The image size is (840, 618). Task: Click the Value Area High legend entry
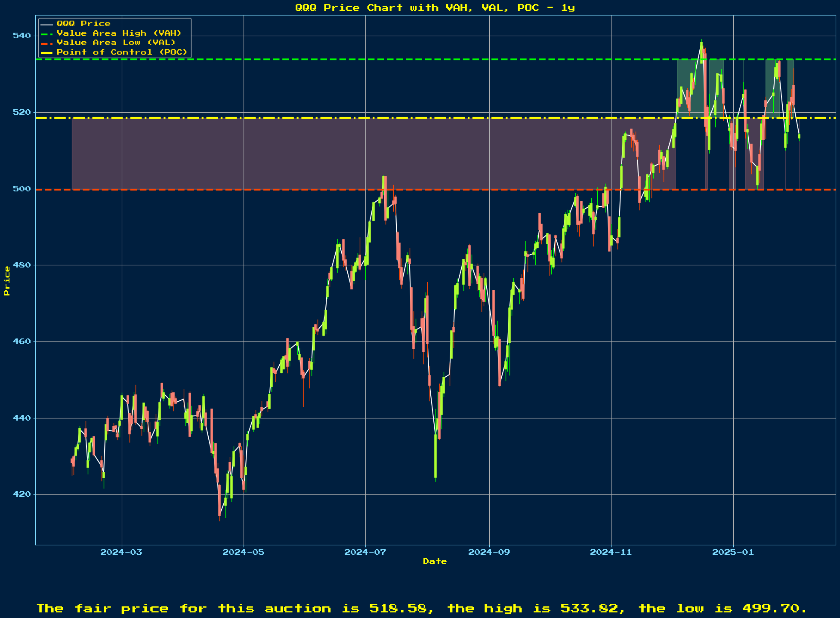click(x=119, y=33)
